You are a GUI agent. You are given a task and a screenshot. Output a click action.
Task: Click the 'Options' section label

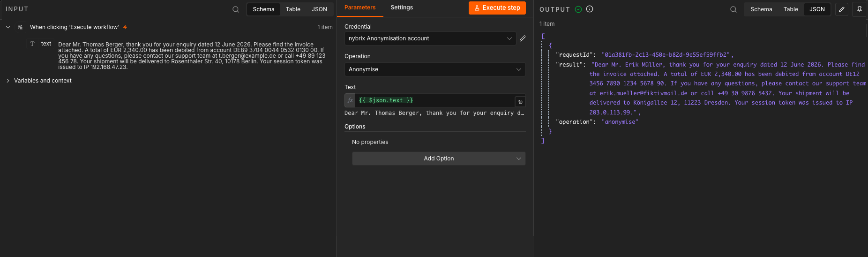click(x=355, y=127)
